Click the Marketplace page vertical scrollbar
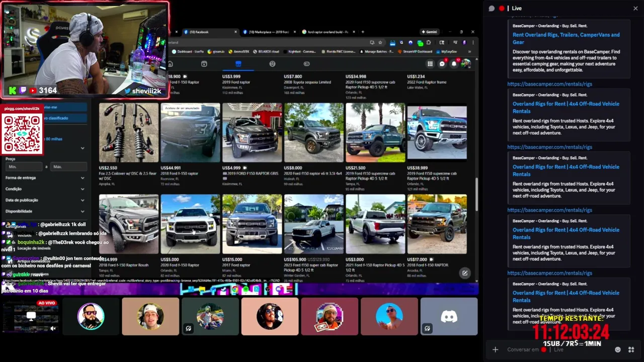 [x=476, y=194]
